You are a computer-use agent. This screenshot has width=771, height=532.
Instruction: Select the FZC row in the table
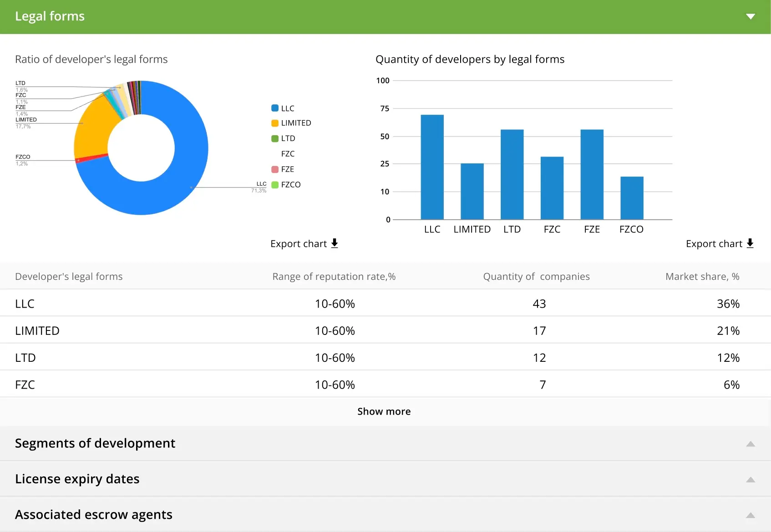pos(385,384)
